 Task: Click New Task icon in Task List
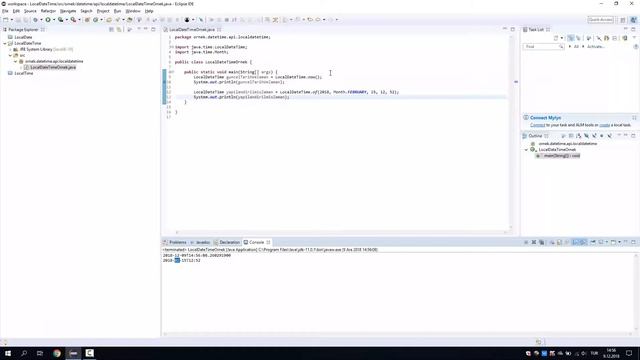(556, 38)
